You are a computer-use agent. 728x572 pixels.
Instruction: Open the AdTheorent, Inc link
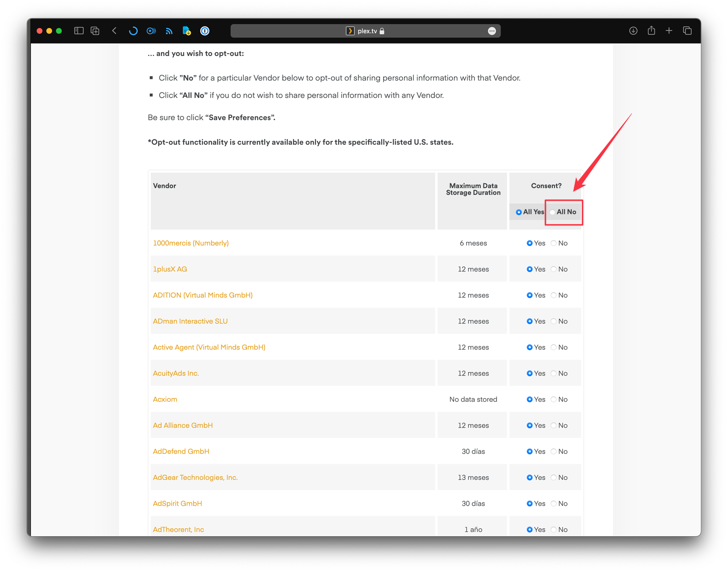[178, 529]
